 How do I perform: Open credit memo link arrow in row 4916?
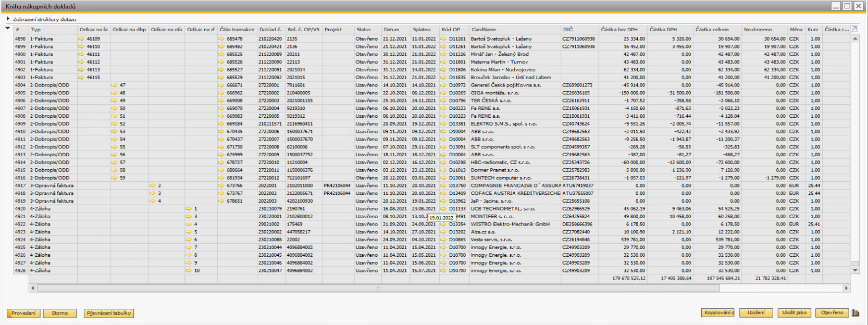114,178
